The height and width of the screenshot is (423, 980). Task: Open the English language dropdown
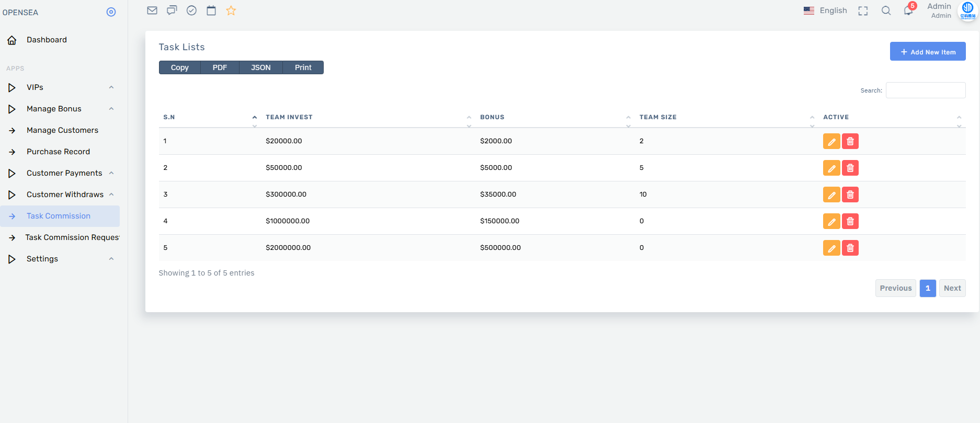pos(825,10)
